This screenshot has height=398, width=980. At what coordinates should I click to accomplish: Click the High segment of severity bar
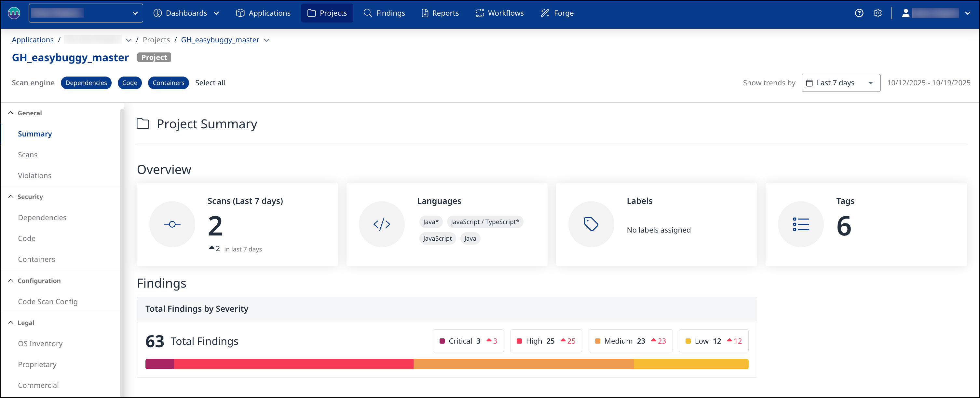[x=293, y=364]
